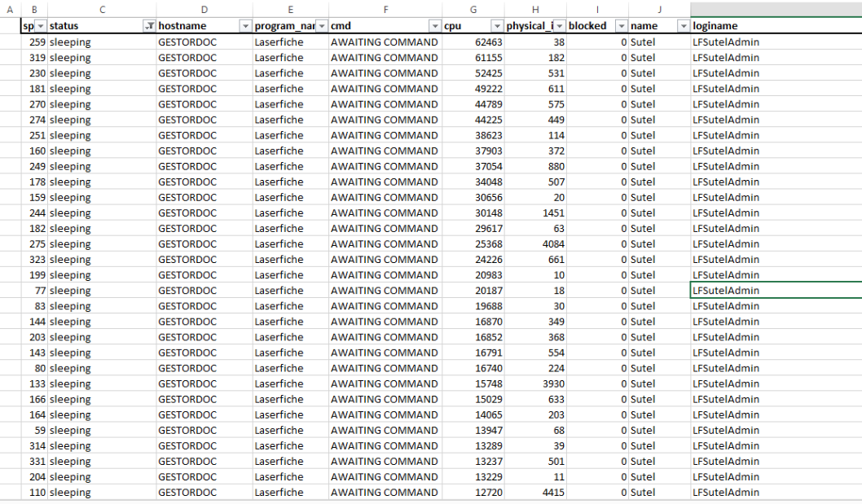
Task: Select physical_io cell with value 575
Action: pyautogui.click(x=535, y=104)
